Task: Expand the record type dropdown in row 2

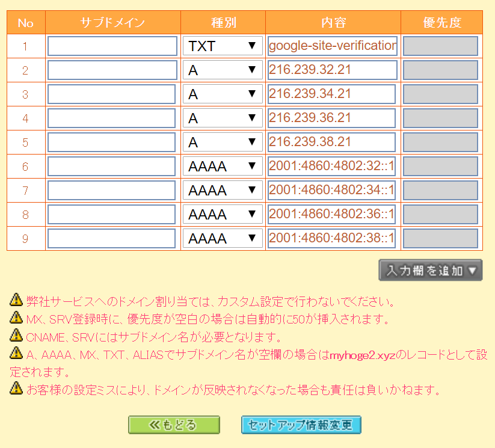Action: [223, 70]
